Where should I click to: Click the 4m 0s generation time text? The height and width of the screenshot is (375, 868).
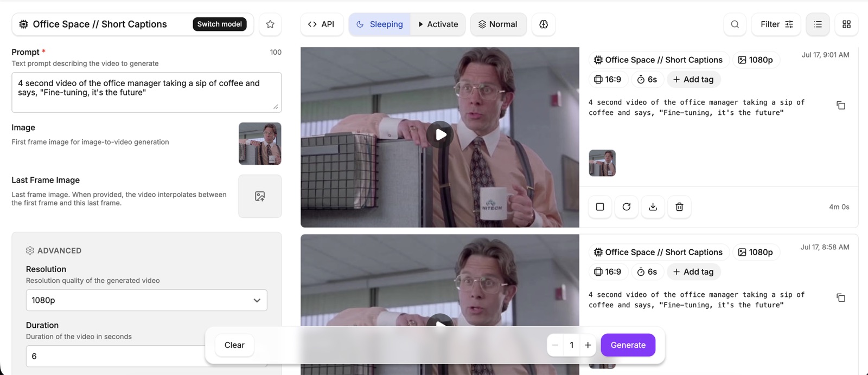pyautogui.click(x=839, y=207)
